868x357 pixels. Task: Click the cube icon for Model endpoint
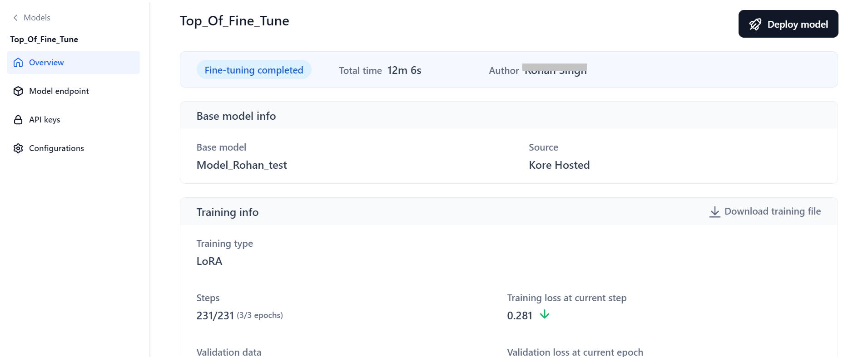pyautogui.click(x=18, y=91)
